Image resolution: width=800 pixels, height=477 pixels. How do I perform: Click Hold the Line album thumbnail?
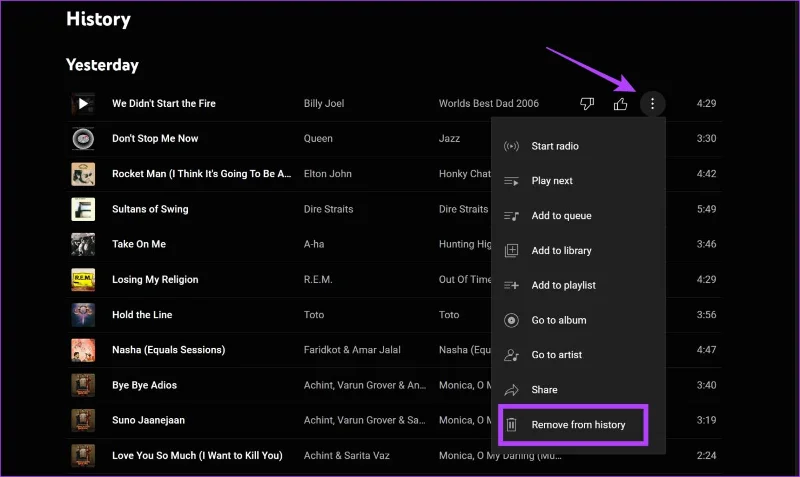pos(83,315)
